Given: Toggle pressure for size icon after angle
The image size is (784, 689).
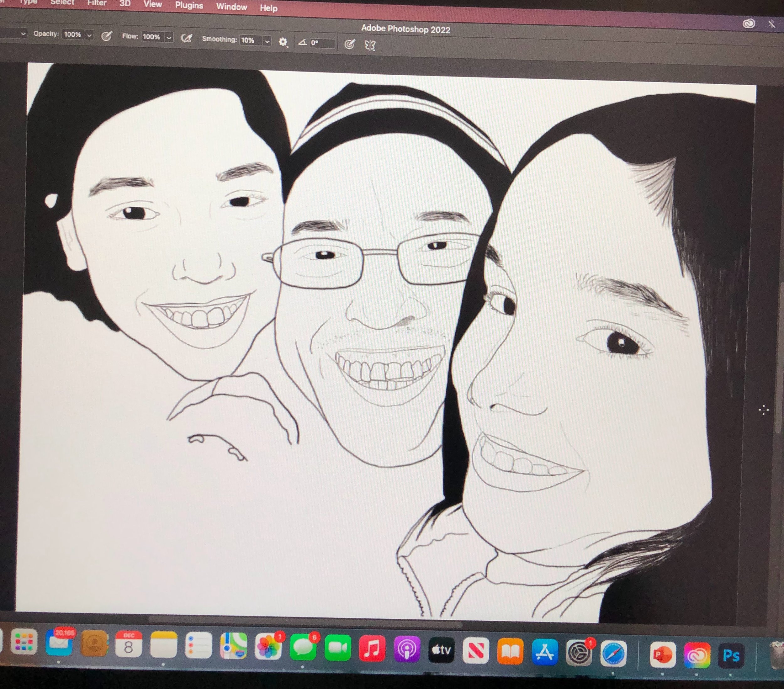Looking at the screenshot, I should [349, 45].
